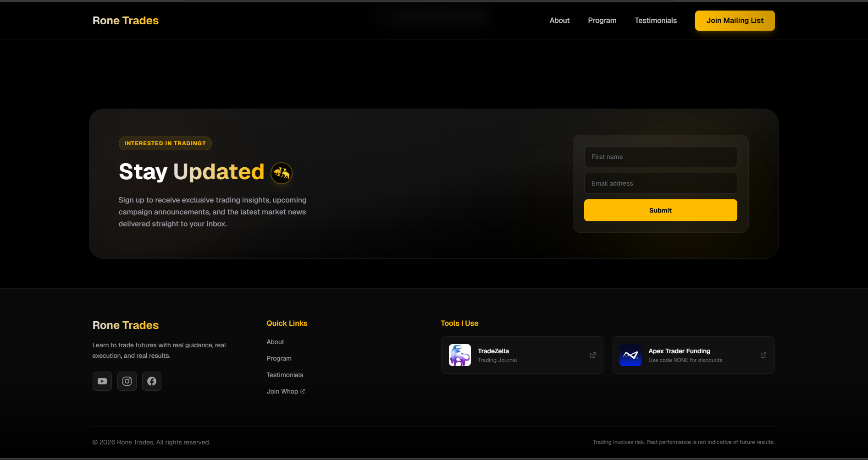Screen dimensions: 868x460
Task: Open the Instagram social icon
Action: tap(127, 381)
